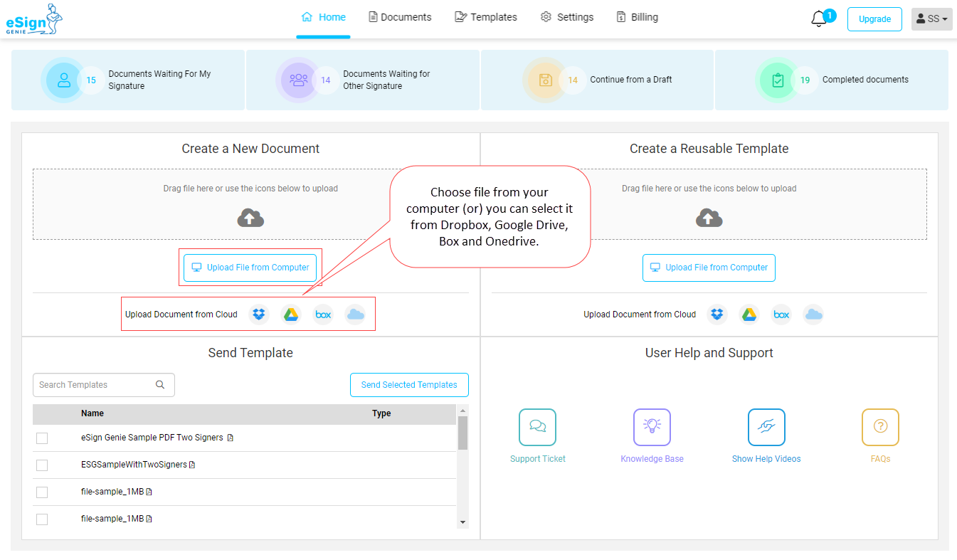Go to Home tab
957x560 pixels.
pyautogui.click(x=324, y=17)
